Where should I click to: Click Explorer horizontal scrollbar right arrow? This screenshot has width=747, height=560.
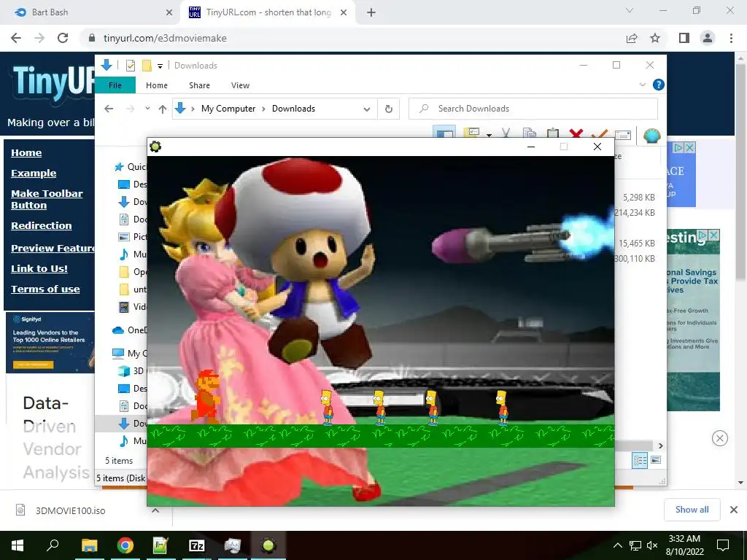coord(661,446)
